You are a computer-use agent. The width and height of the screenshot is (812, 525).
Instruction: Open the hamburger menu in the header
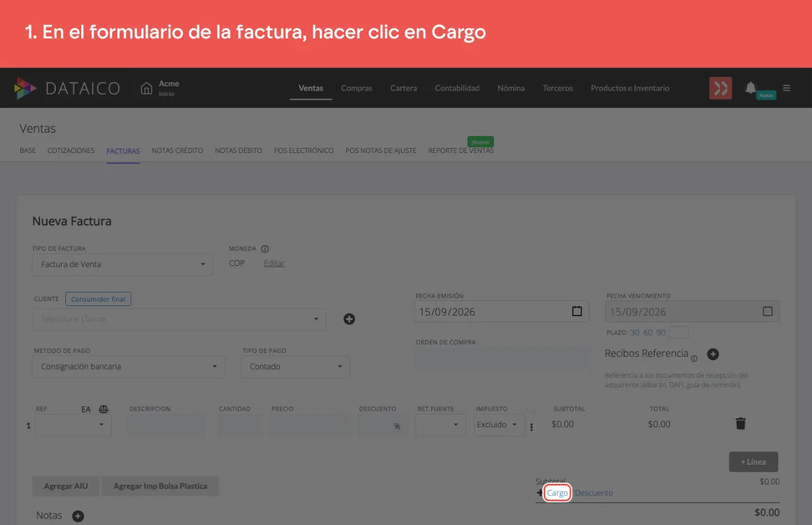pos(787,88)
